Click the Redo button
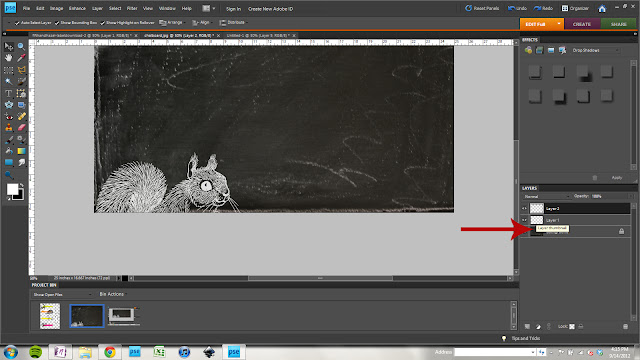The height and width of the screenshot is (360, 640). 543,8
